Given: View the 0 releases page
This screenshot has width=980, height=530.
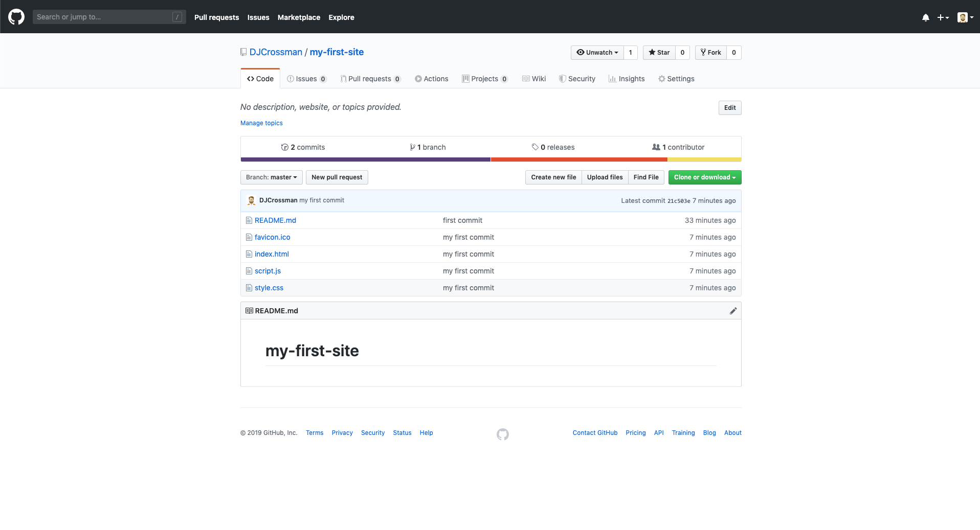Looking at the screenshot, I should (553, 147).
